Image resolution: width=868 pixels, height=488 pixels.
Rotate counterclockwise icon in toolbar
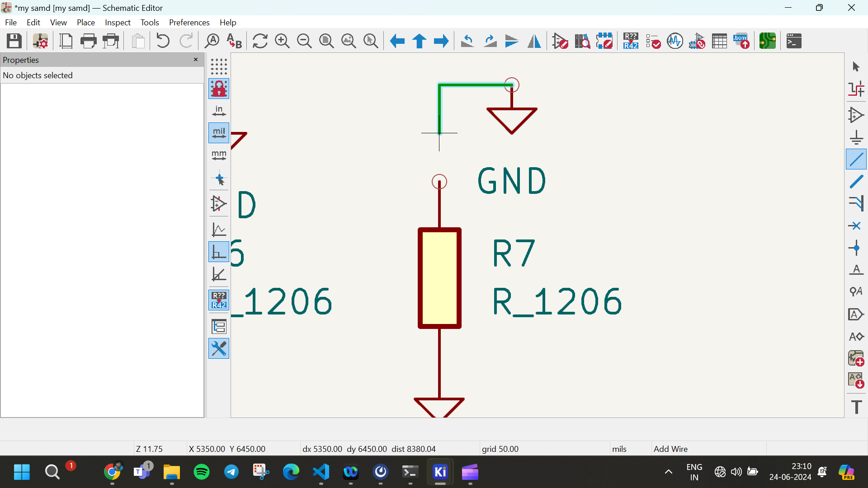click(467, 41)
